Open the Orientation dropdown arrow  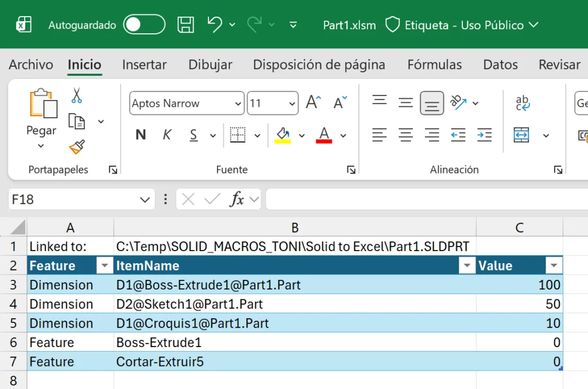click(475, 103)
